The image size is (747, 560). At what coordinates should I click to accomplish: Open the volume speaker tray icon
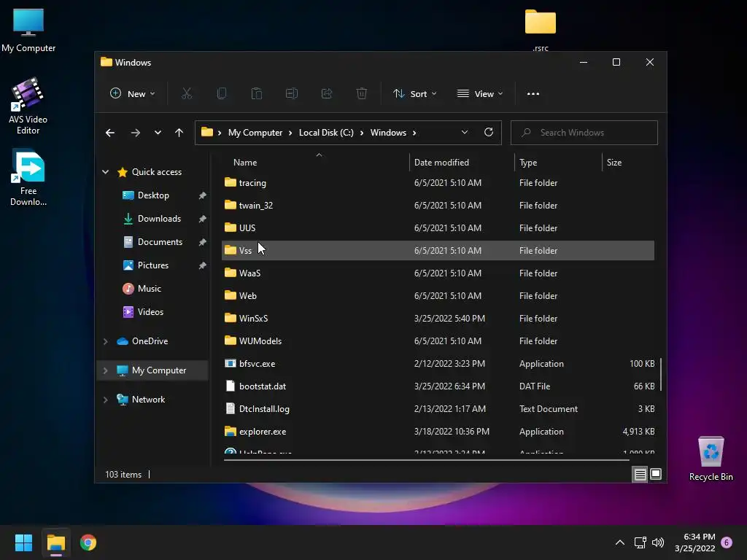coord(658,542)
